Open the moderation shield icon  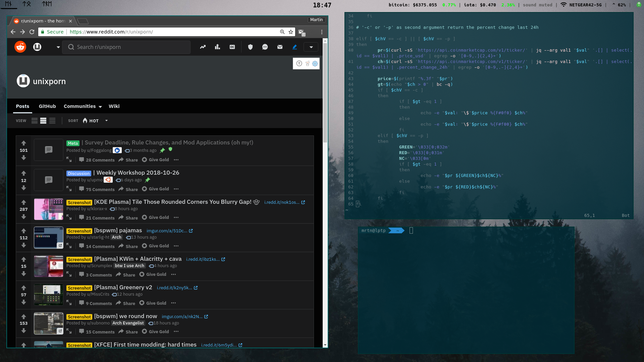250,47
